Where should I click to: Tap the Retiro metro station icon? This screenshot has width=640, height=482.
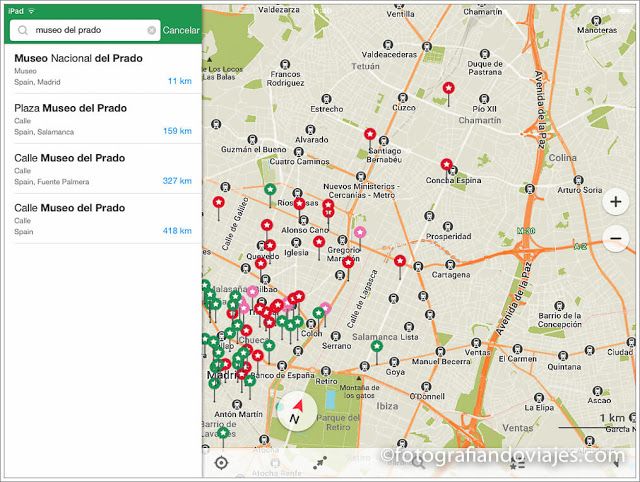325,371
